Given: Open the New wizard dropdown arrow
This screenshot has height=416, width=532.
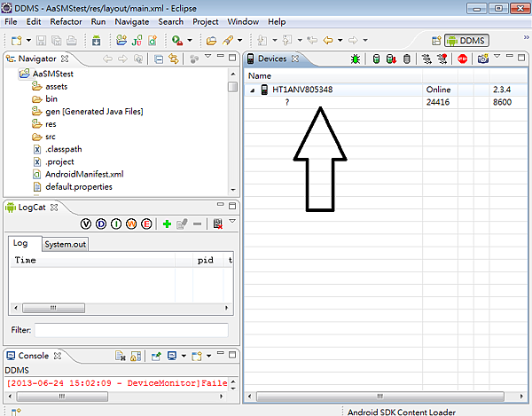Looking at the screenshot, I should 29,41.
